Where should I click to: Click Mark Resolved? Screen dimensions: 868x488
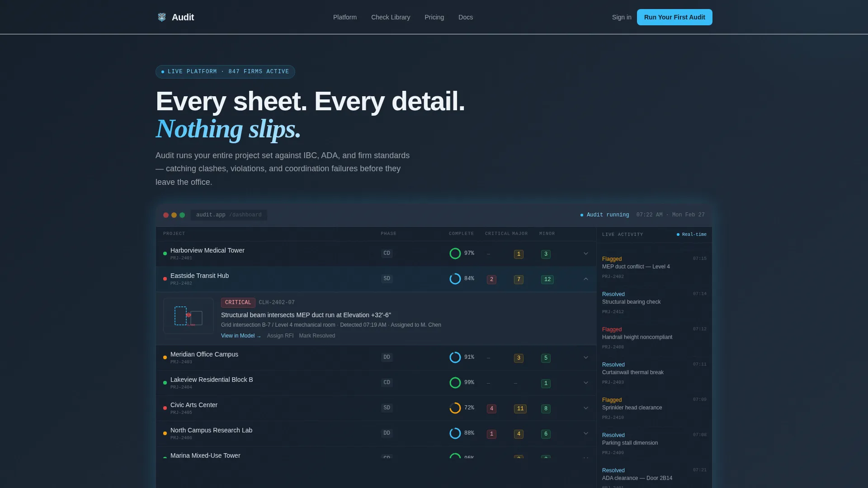click(x=317, y=336)
